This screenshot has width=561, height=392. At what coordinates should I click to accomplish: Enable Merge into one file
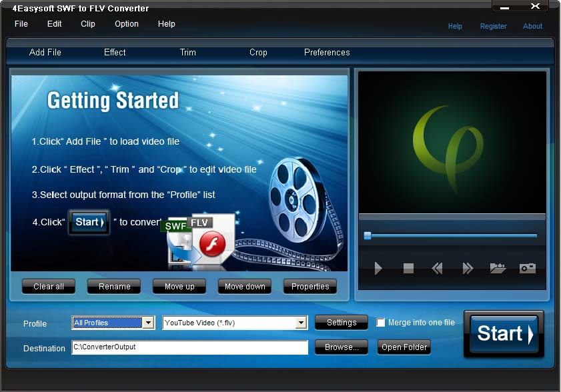(x=381, y=323)
